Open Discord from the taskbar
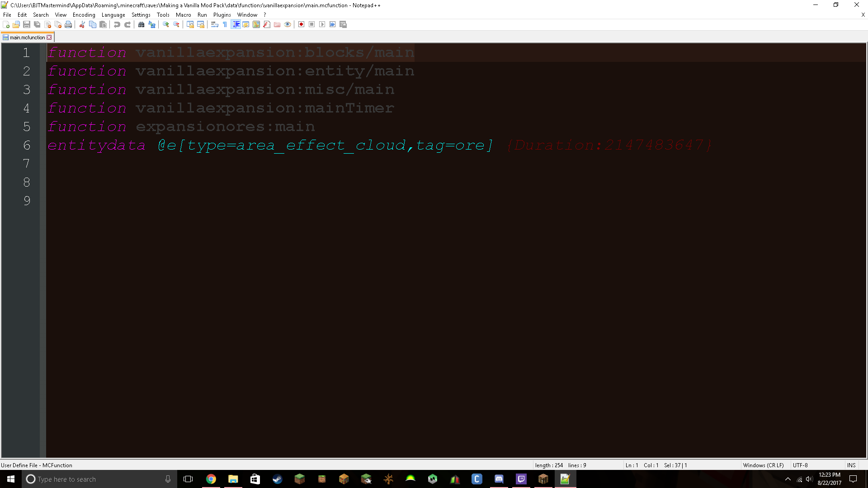The image size is (868, 488). click(x=499, y=479)
